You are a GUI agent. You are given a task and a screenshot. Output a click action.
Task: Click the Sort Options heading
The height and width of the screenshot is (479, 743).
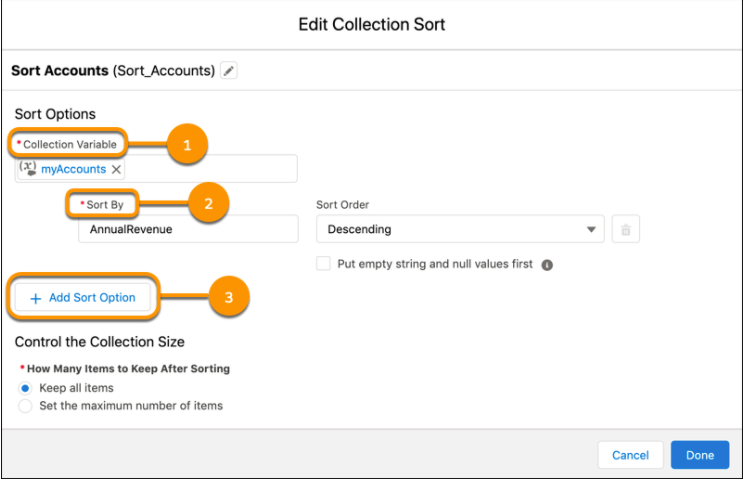coord(55,114)
